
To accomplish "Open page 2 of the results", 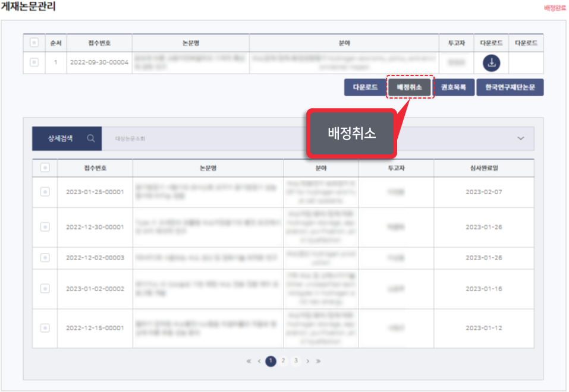I will pos(284,361).
